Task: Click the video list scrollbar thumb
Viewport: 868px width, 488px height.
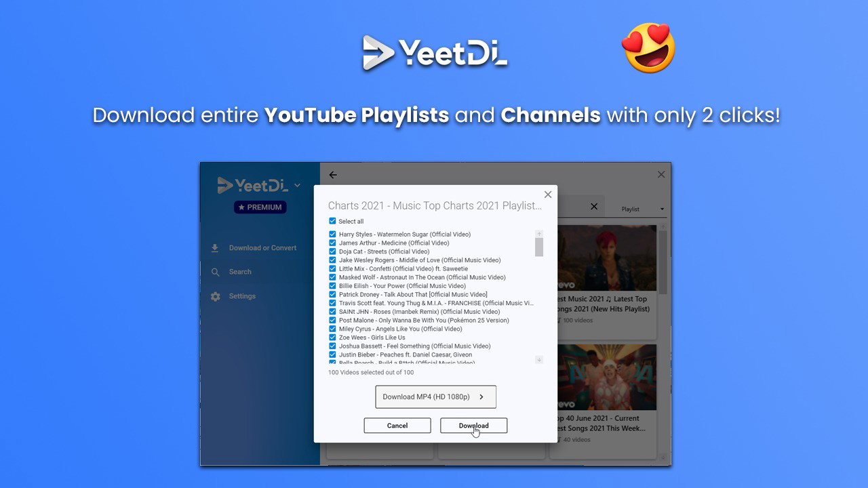Action: click(539, 246)
